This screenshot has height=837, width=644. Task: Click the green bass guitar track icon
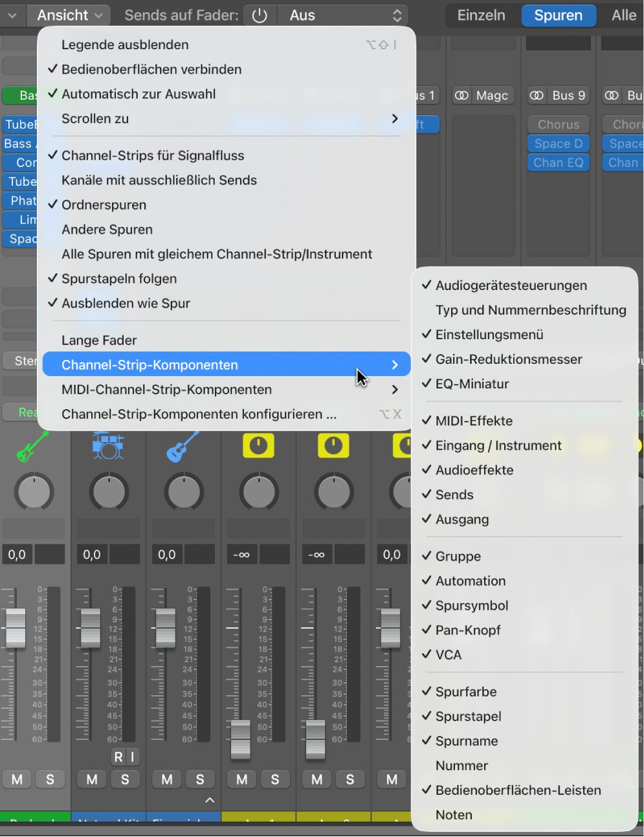(32, 447)
